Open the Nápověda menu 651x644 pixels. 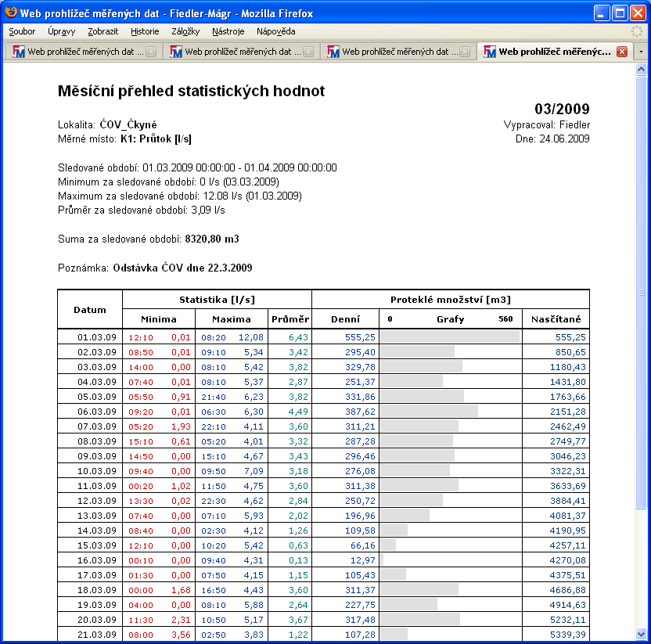[275, 31]
